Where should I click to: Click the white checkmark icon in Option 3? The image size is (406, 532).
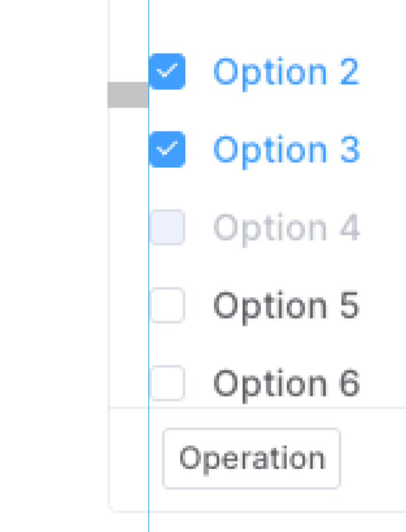pyautogui.click(x=167, y=149)
